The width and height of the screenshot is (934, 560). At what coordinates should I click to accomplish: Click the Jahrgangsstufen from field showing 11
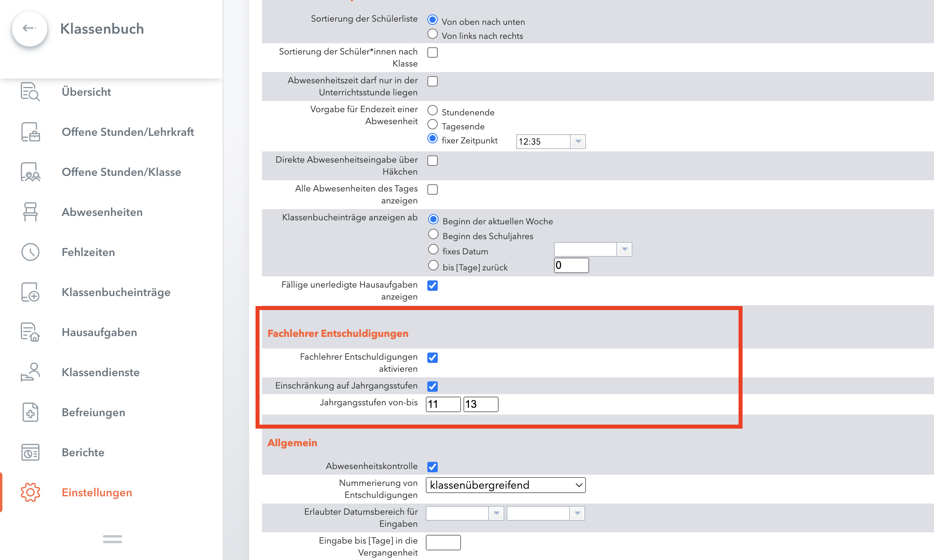point(443,404)
